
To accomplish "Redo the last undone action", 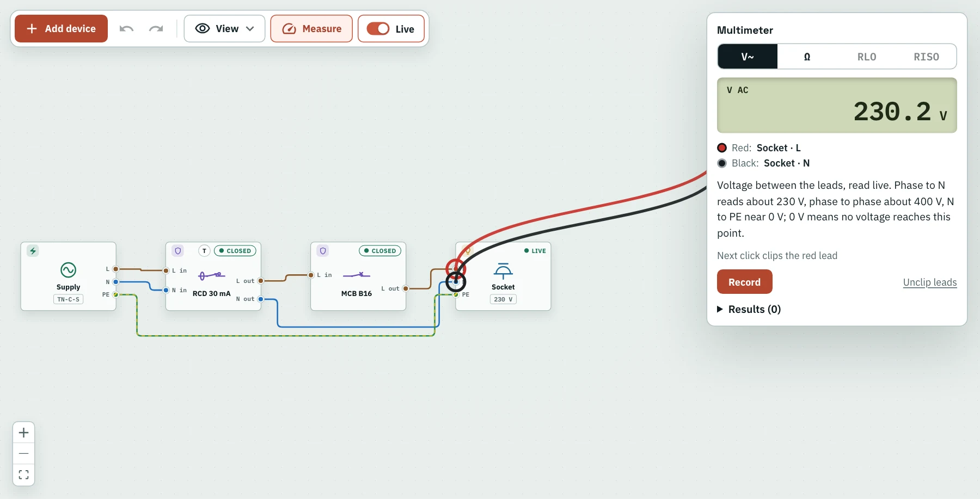I will (x=156, y=29).
